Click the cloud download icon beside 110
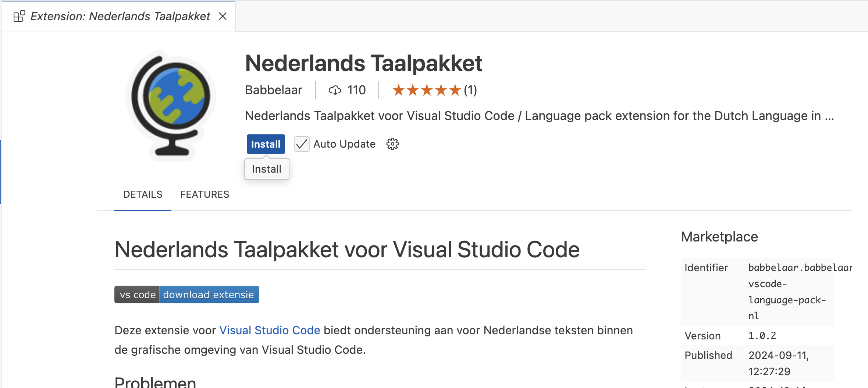Viewport: 868px width, 388px height. (335, 90)
